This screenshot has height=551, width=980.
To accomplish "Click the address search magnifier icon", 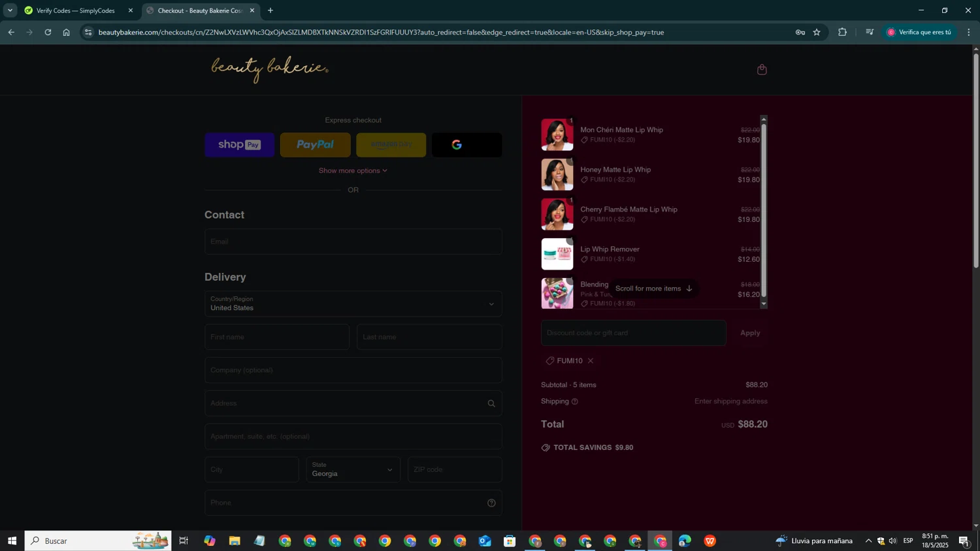I will pyautogui.click(x=491, y=404).
